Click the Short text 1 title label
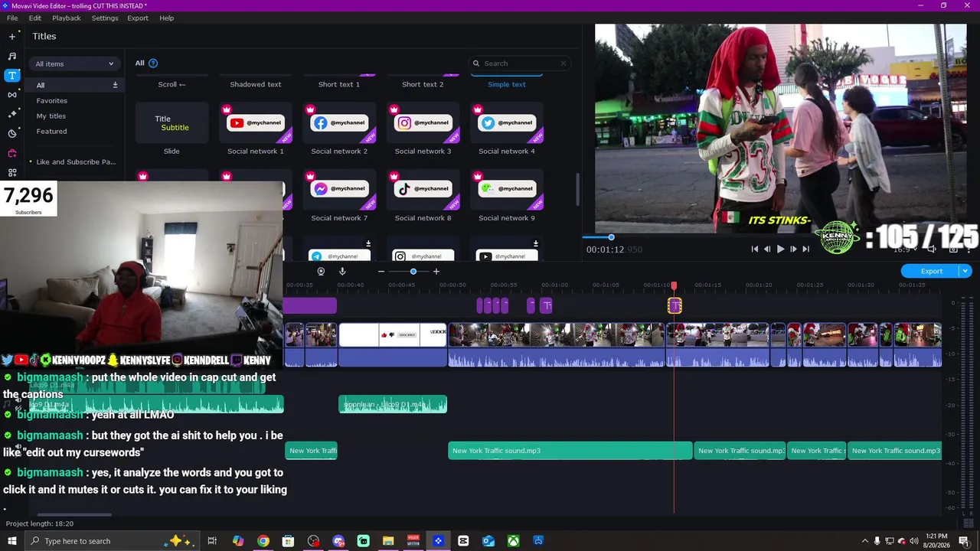This screenshot has width=980, height=551. click(x=339, y=84)
